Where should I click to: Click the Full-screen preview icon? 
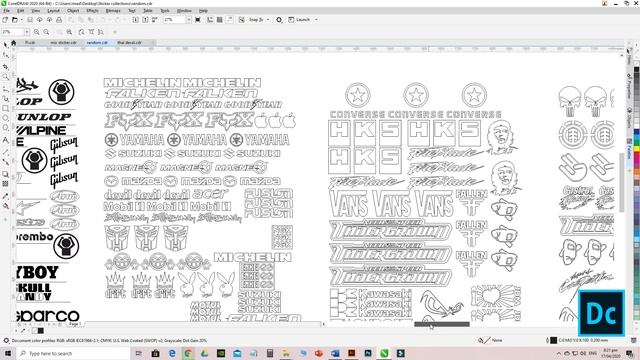click(198, 20)
